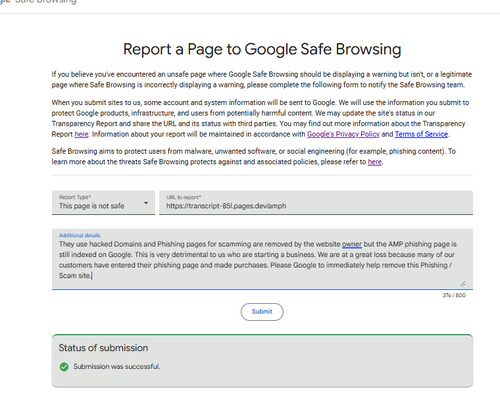Image resolution: width=500 pixels, height=393 pixels.
Task: Click the character counter below details
Action: tap(454, 295)
